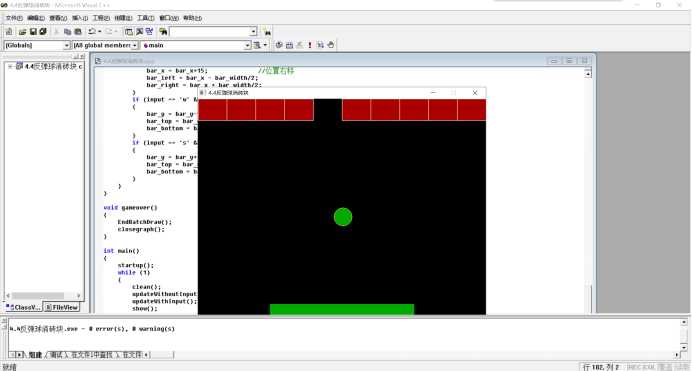Build the project with Build icon

[290, 45]
